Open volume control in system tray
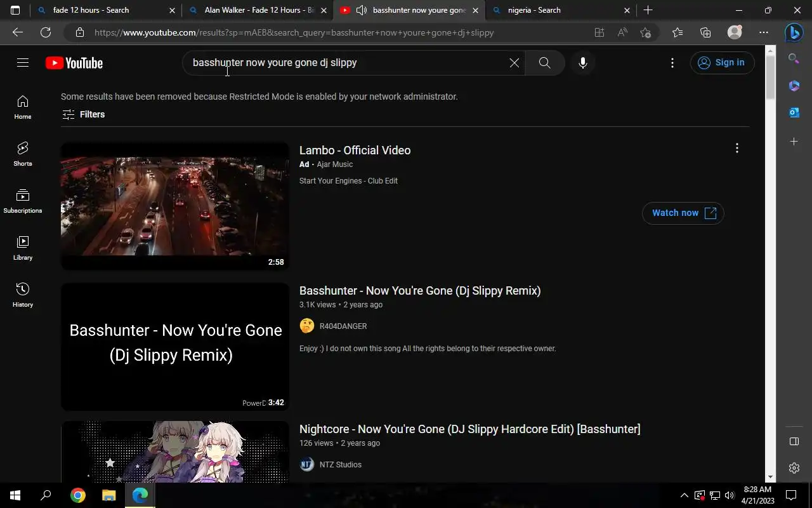The width and height of the screenshot is (812, 508). point(730,495)
